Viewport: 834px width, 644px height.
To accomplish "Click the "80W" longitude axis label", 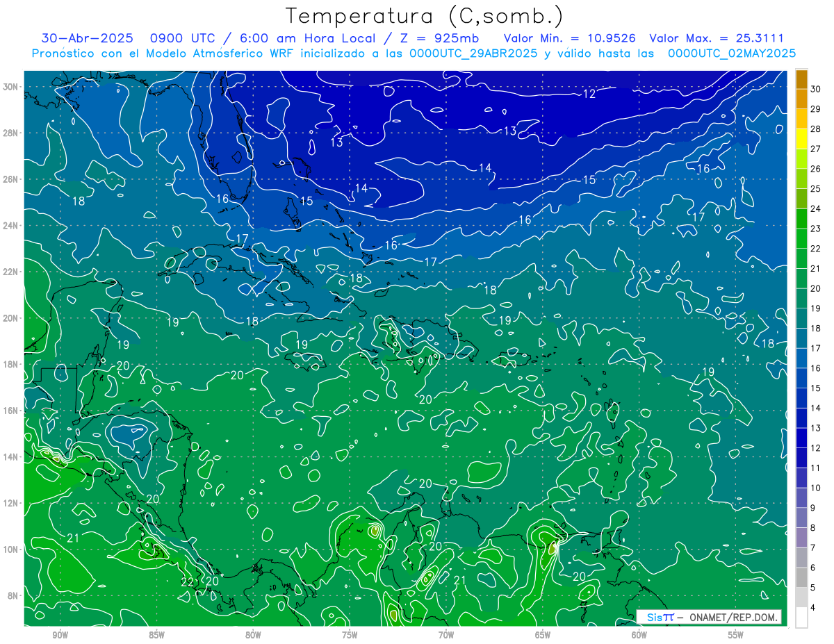I will click(253, 635).
